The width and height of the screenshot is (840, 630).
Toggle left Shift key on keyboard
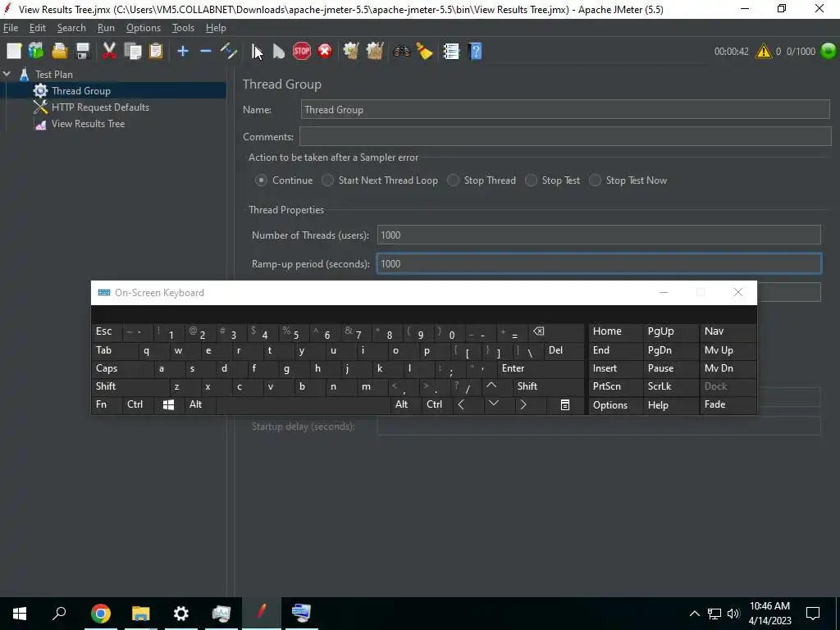[130, 387]
